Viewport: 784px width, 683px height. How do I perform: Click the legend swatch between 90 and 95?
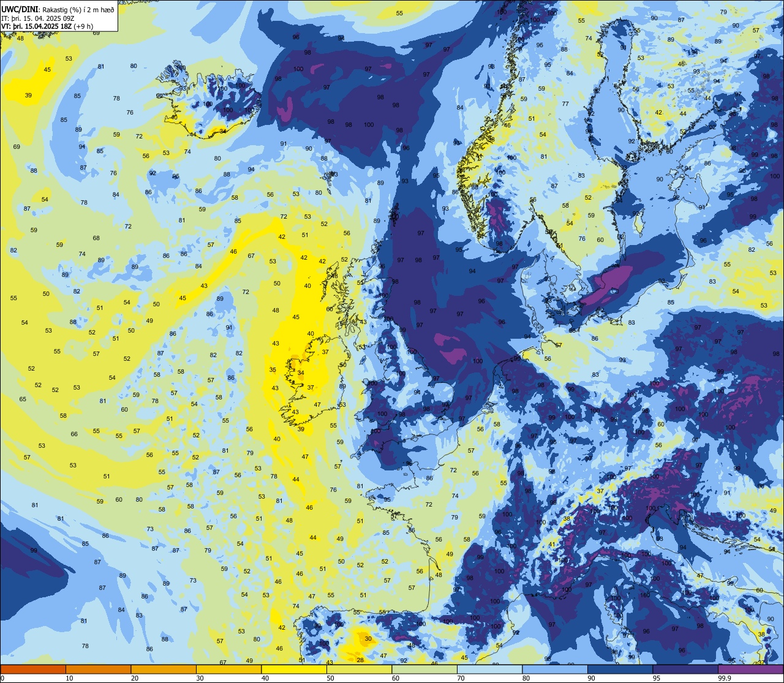pyautogui.click(x=620, y=669)
